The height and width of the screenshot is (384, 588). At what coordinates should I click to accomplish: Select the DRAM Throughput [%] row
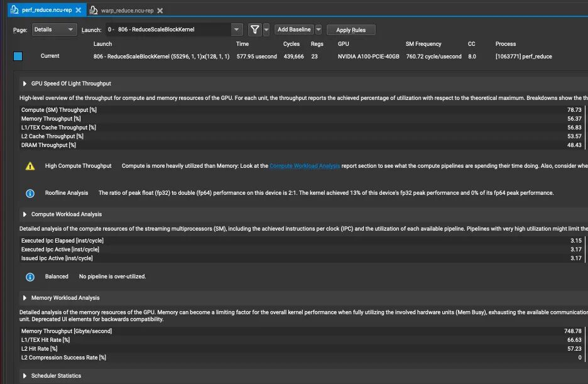point(302,145)
